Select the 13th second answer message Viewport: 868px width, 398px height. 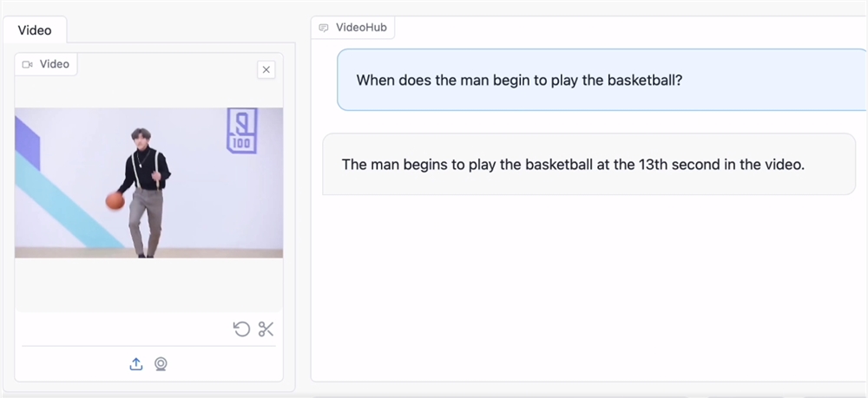point(573,164)
